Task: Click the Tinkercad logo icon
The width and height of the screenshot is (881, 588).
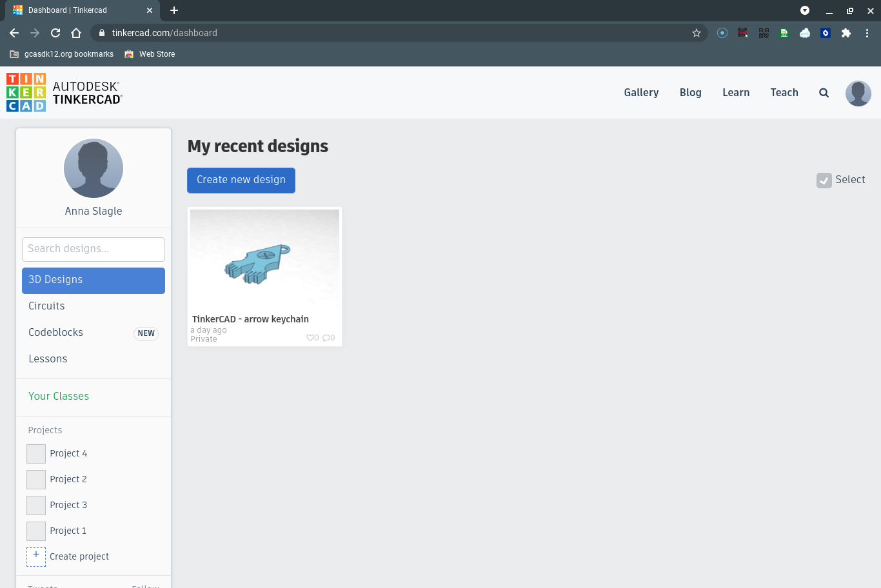Action: pos(26,92)
